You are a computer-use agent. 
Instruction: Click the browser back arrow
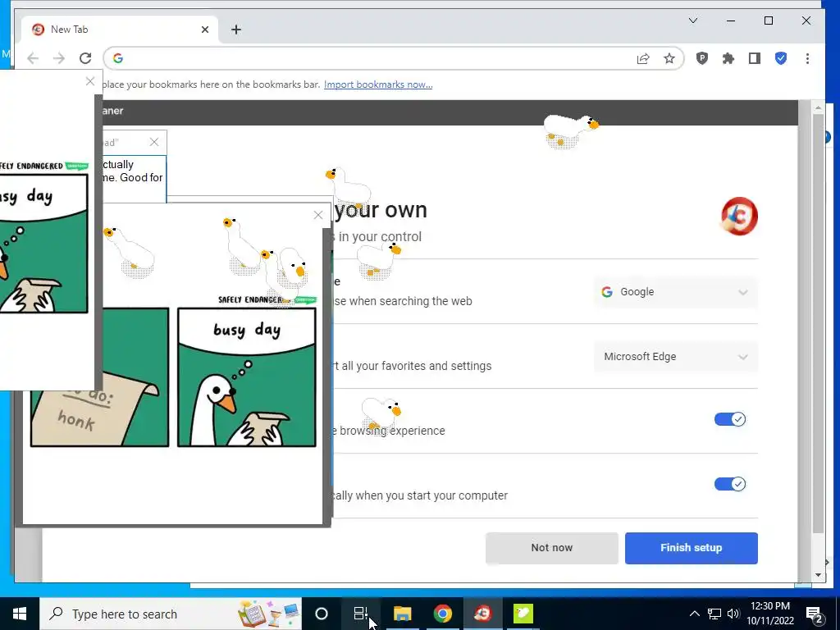[x=33, y=58]
